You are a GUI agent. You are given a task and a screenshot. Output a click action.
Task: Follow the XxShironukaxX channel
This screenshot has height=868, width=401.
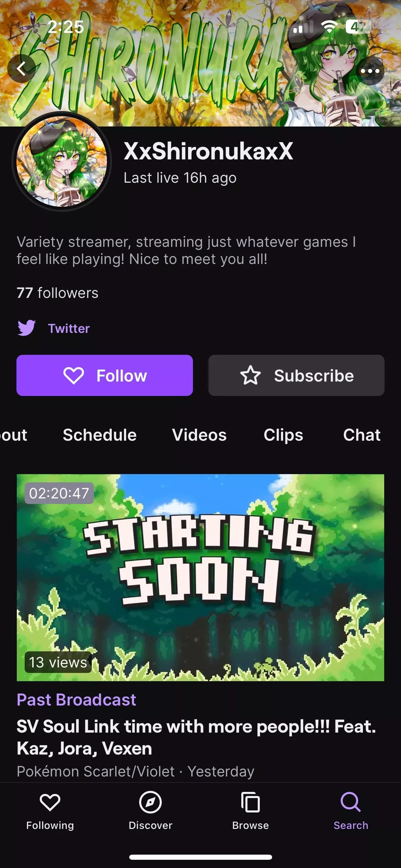point(105,375)
